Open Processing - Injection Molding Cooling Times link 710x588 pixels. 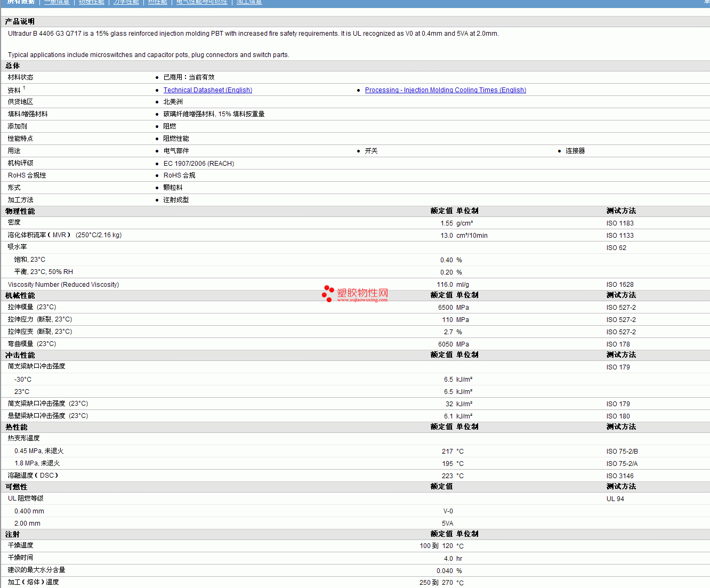[446, 90]
